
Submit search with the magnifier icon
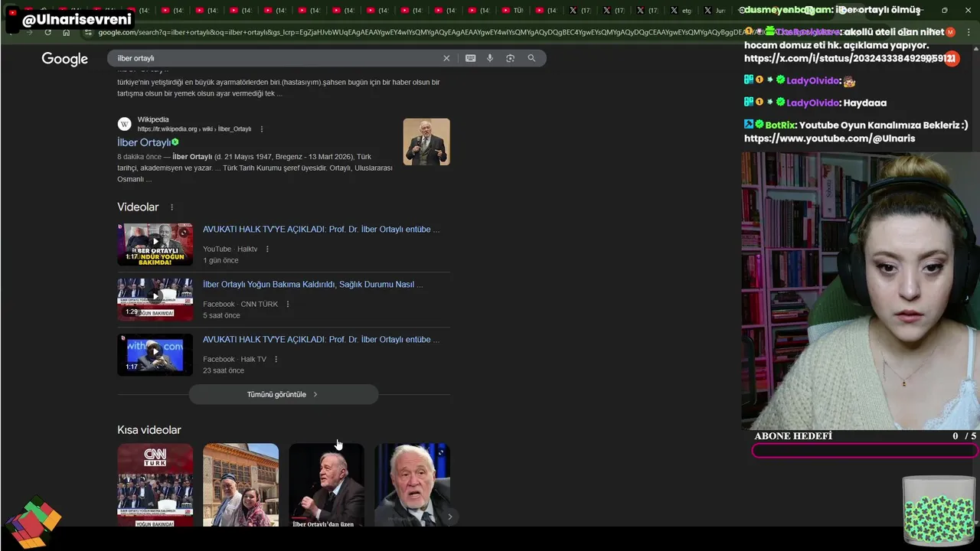tap(531, 58)
